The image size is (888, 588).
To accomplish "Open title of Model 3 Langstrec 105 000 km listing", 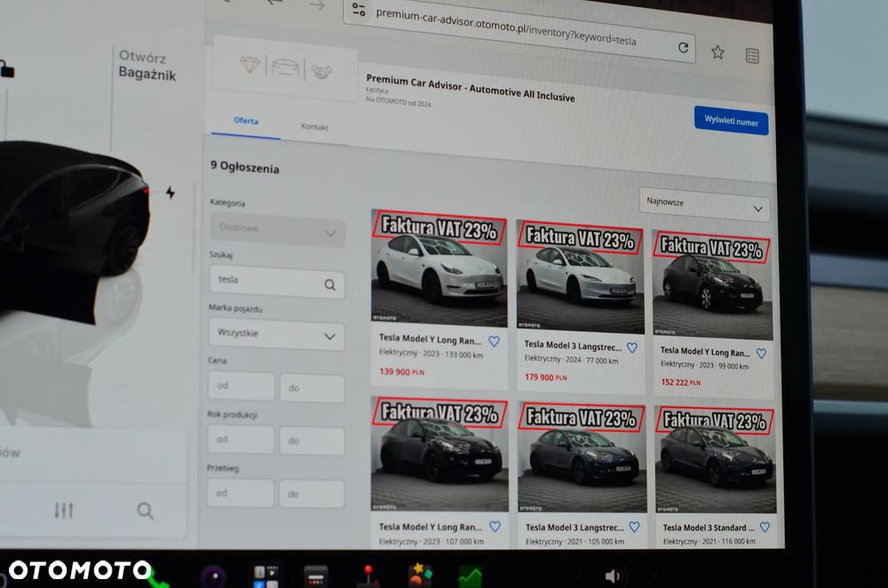I will 575,528.
